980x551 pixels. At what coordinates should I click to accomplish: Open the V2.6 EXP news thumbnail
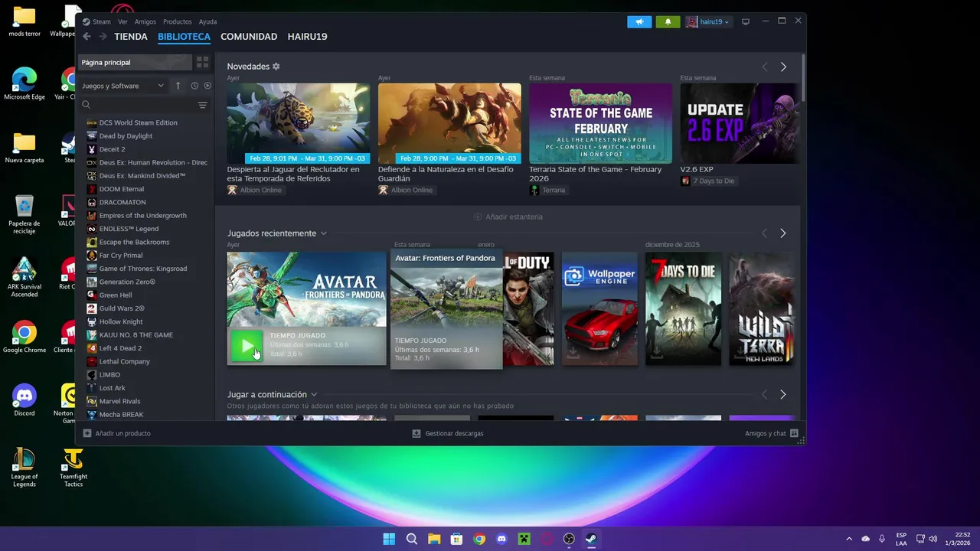point(739,123)
